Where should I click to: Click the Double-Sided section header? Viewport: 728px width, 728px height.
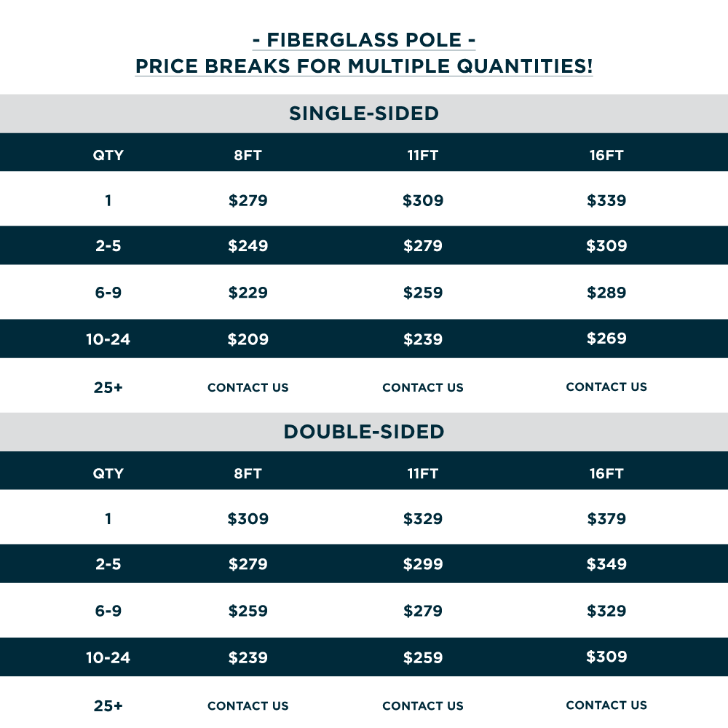click(364, 432)
